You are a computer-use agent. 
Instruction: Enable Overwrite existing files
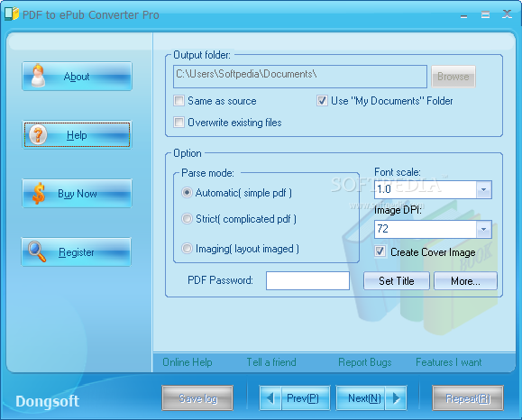[x=179, y=123]
